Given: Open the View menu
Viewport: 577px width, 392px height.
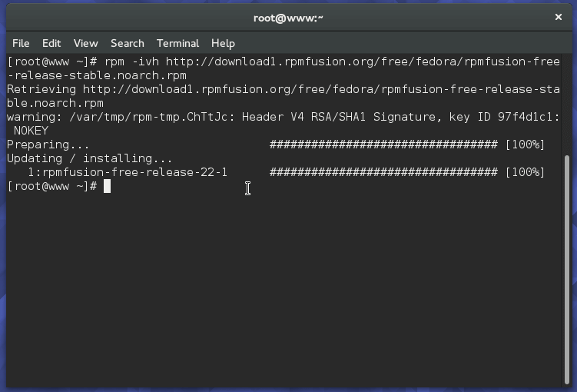Looking at the screenshot, I should click(x=85, y=43).
